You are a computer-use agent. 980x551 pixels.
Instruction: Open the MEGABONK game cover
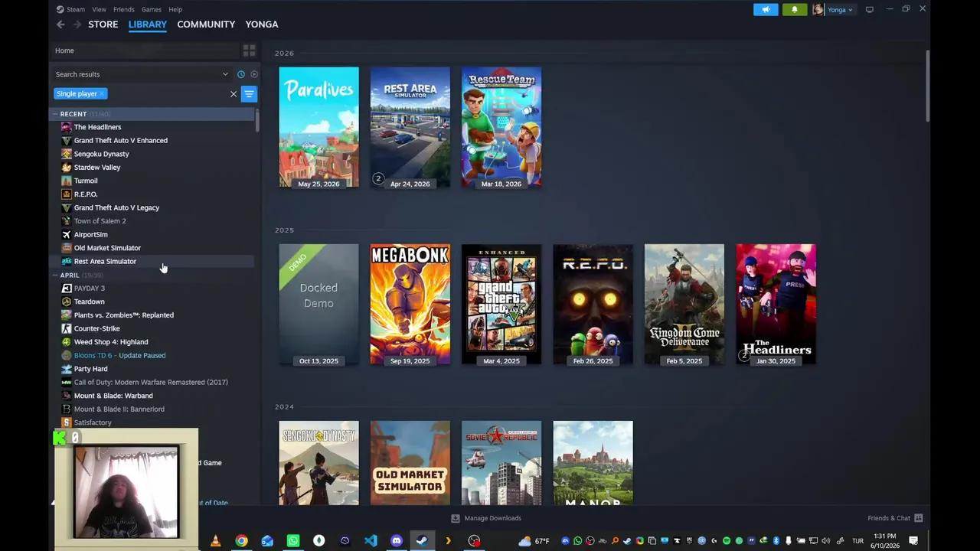click(x=410, y=304)
